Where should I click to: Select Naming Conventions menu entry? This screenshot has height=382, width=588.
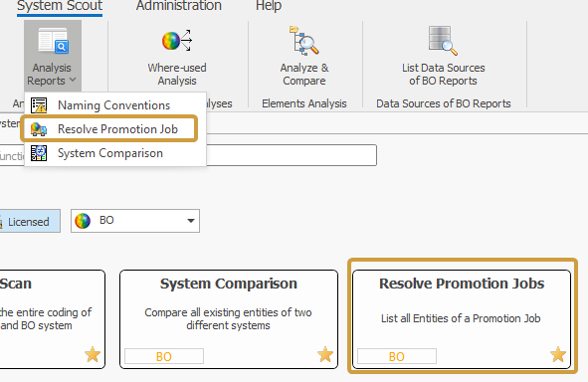click(115, 105)
